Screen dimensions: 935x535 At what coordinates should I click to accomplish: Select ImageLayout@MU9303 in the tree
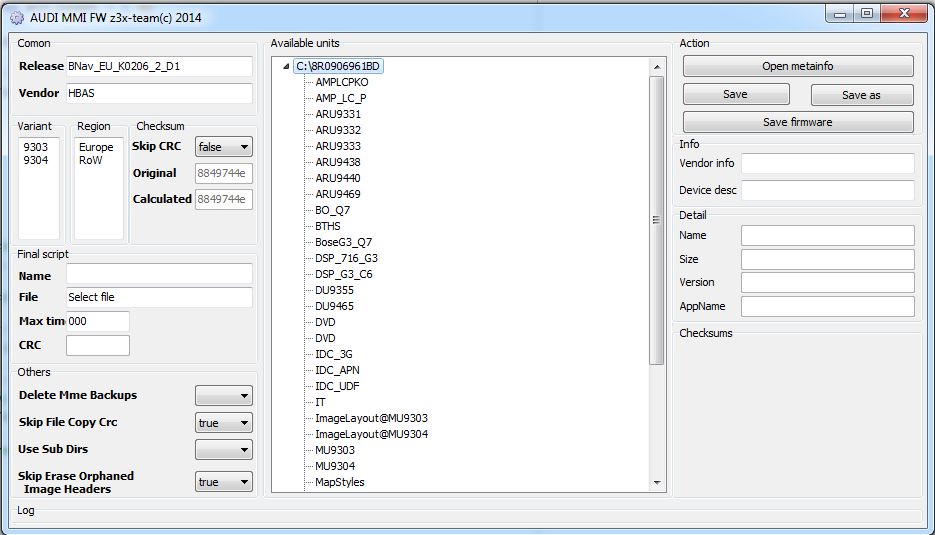pyautogui.click(x=371, y=418)
